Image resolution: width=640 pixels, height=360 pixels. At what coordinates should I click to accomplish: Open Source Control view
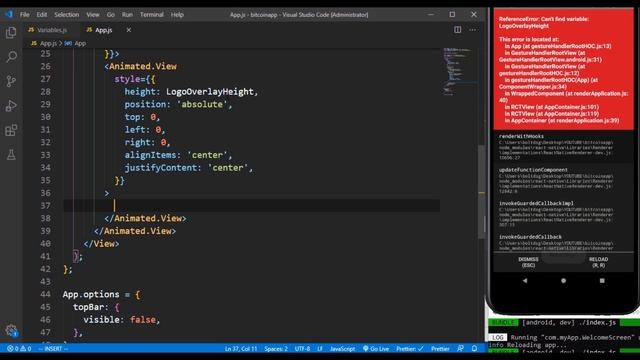tap(11, 81)
